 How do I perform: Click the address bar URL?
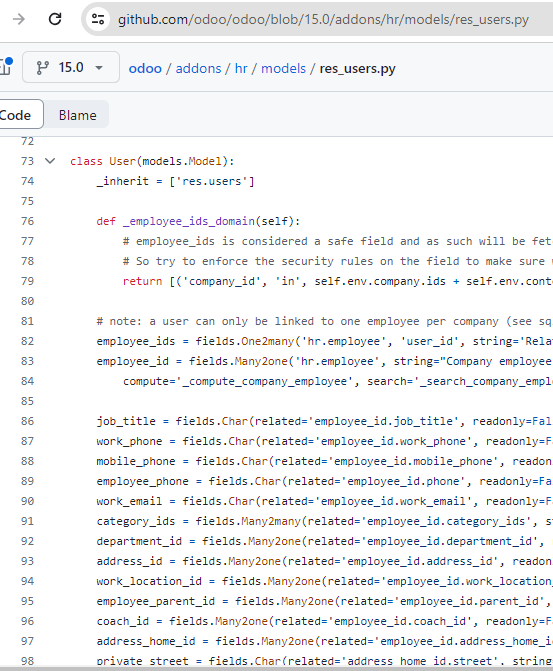pyautogui.click(x=323, y=20)
